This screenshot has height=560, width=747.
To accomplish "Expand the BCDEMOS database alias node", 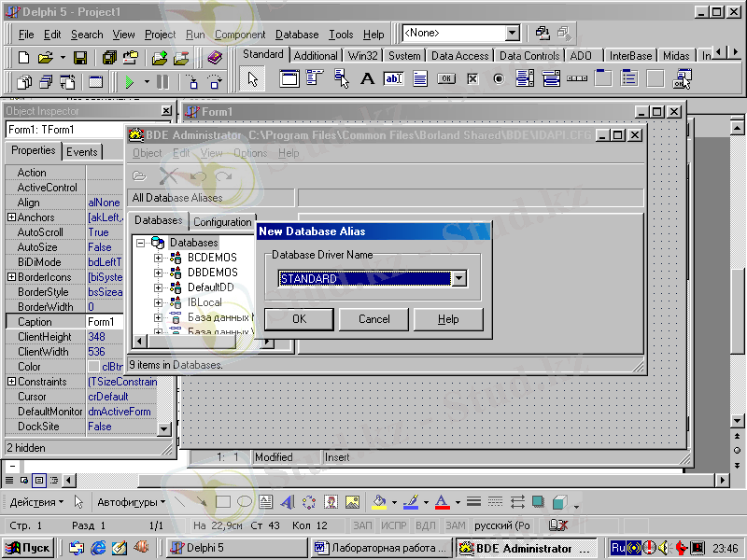I will point(159,258).
